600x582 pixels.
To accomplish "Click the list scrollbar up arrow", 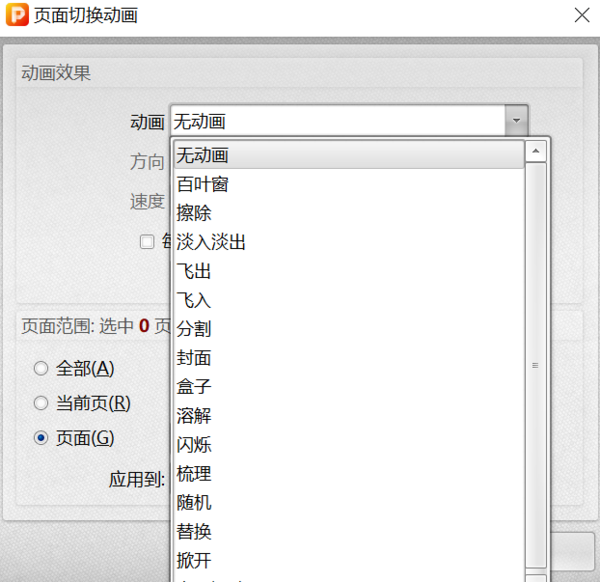I will tap(536, 151).
